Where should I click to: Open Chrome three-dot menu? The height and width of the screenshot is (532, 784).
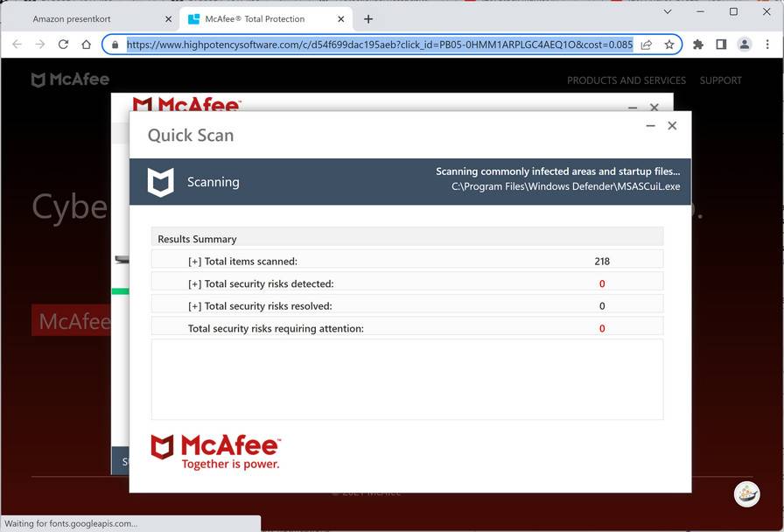click(x=767, y=45)
